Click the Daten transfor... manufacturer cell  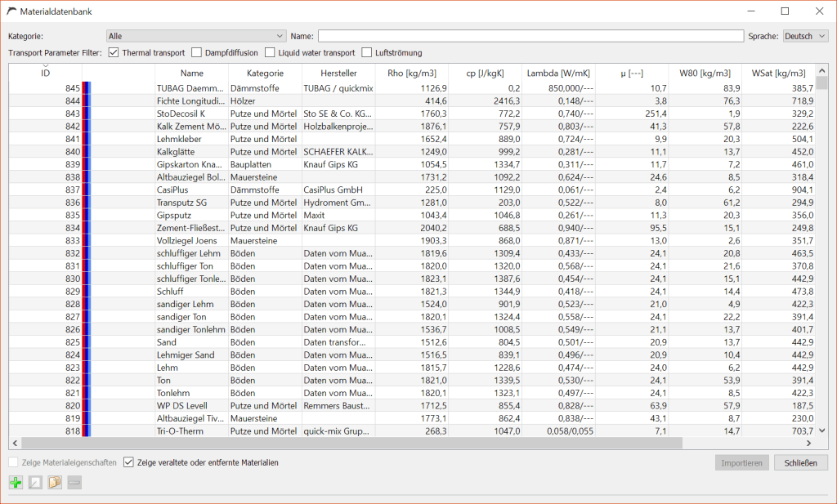tap(338, 342)
